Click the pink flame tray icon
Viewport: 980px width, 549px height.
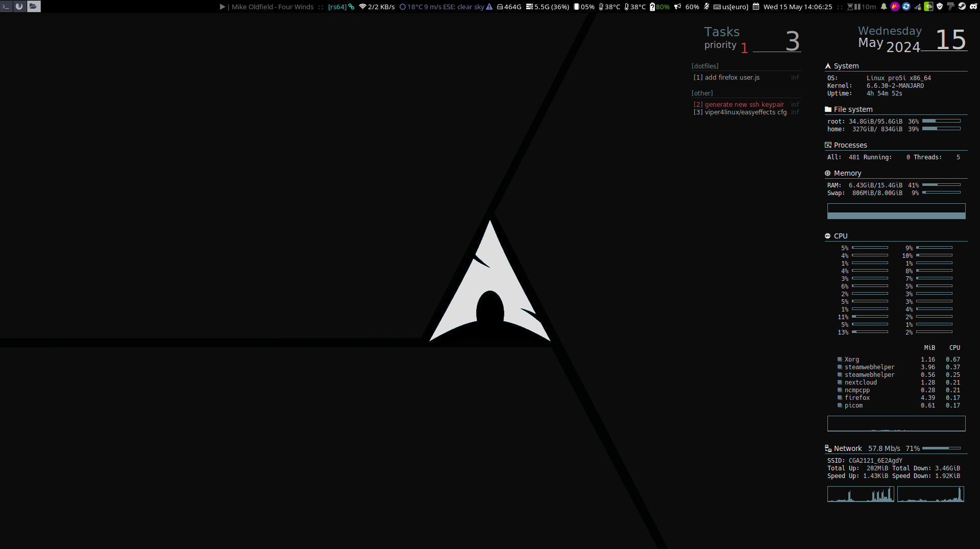[x=895, y=6]
